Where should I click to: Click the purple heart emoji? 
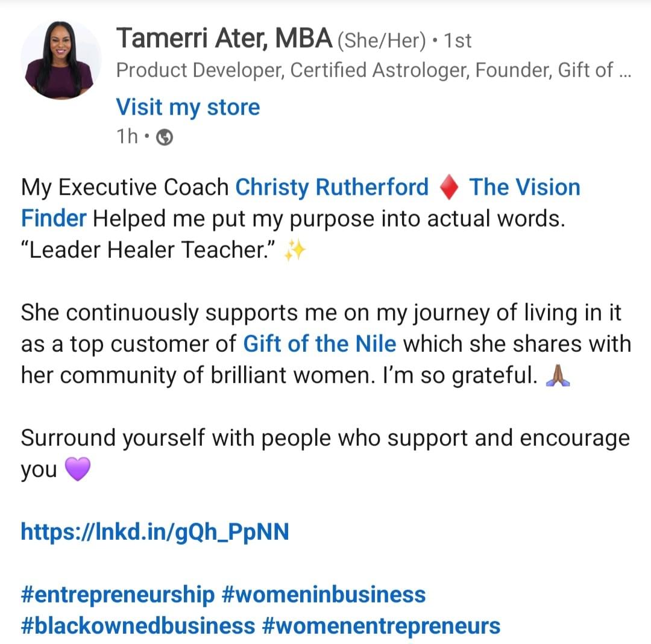77,469
